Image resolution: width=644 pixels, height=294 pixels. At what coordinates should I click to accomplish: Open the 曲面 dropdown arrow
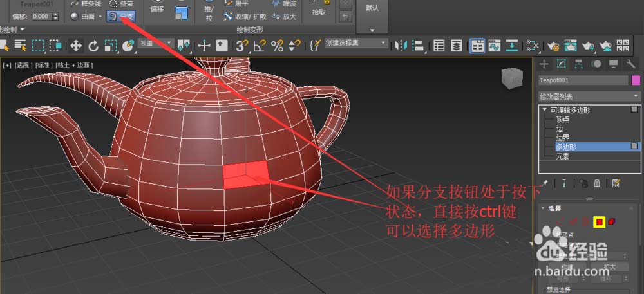tap(100, 17)
